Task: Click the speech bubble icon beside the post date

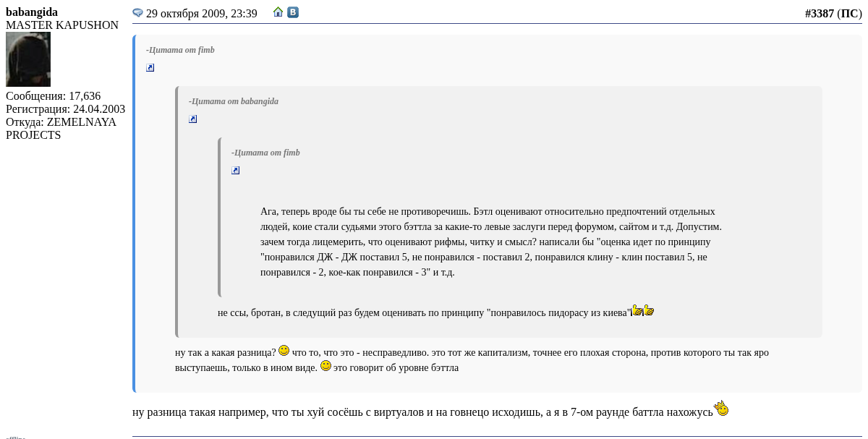Action: [x=137, y=13]
